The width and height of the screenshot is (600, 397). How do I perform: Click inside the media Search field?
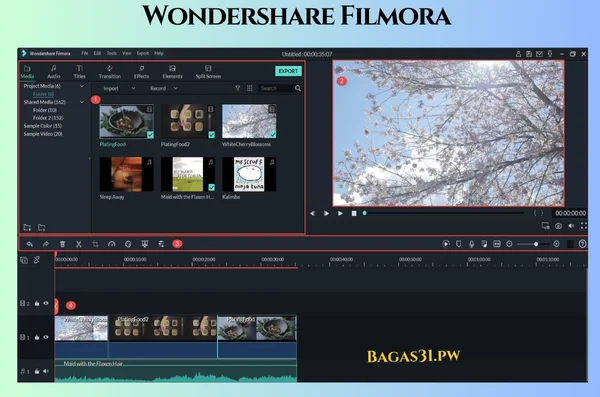tap(276, 88)
